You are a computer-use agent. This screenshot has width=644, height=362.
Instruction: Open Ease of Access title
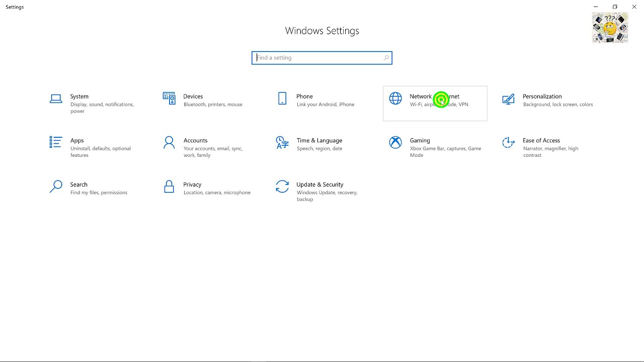pyautogui.click(x=541, y=141)
